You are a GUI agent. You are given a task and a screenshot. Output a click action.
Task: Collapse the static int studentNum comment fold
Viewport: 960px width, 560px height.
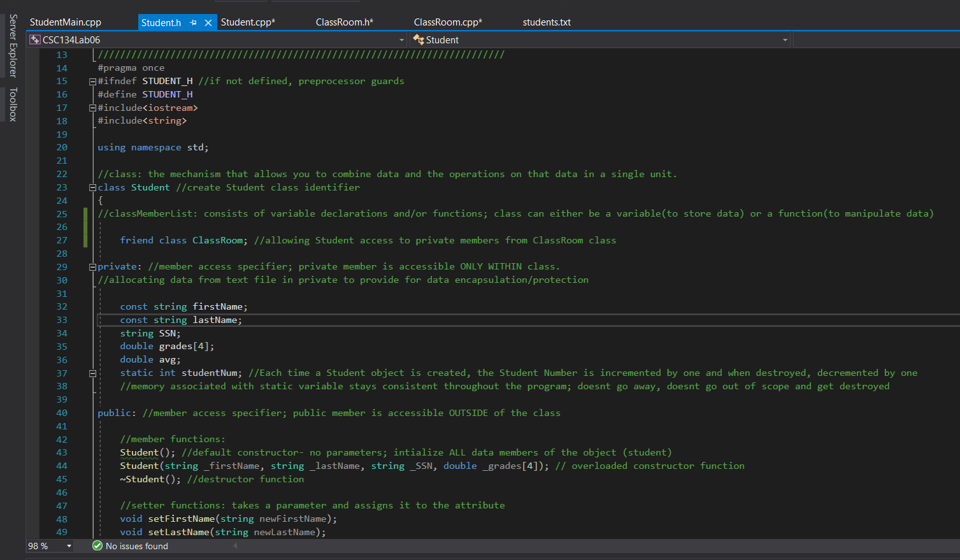pyautogui.click(x=92, y=373)
